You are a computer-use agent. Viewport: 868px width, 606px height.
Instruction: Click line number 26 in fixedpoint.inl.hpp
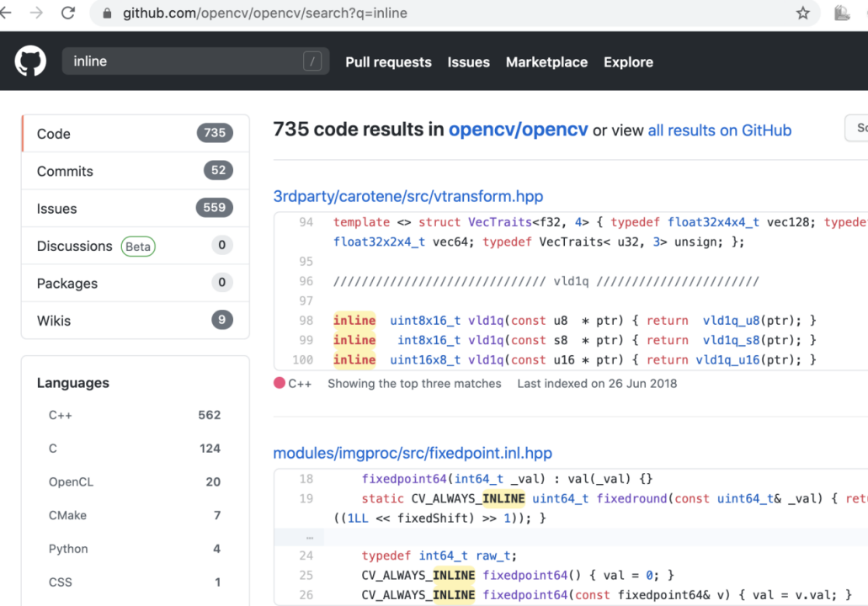[306, 595]
